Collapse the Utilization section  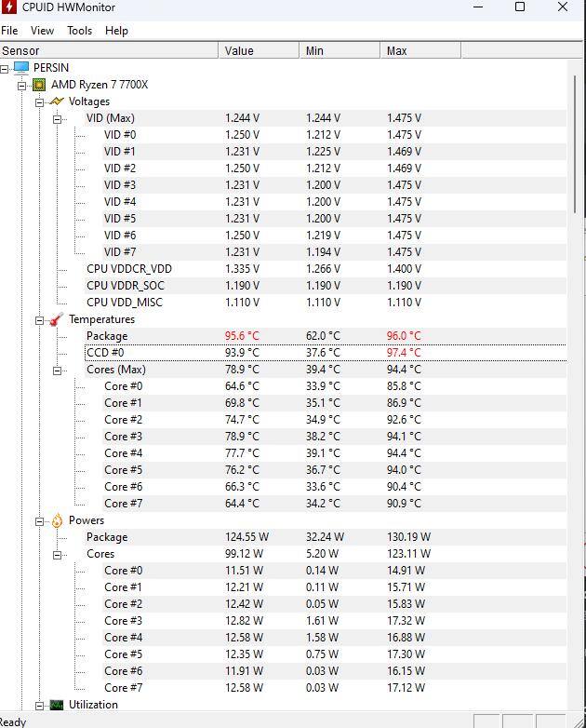(x=39, y=706)
